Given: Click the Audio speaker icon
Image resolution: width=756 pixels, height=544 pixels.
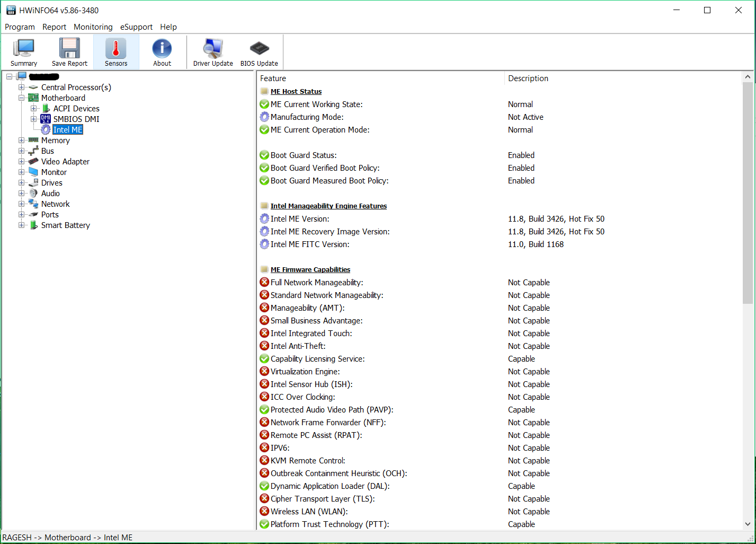Looking at the screenshot, I should tap(33, 194).
